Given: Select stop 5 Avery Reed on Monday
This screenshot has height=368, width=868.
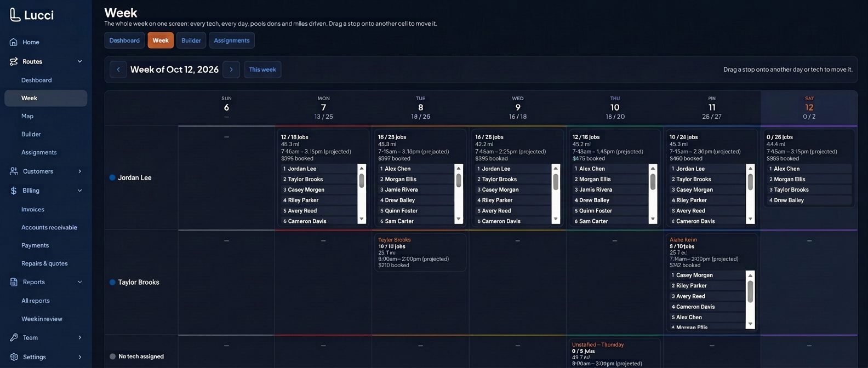Looking at the screenshot, I should [x=319, y=211].
